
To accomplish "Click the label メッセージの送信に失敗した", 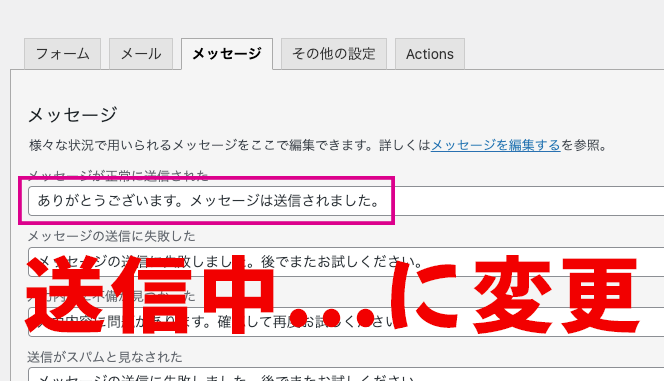I will click(x=111, y=236).
